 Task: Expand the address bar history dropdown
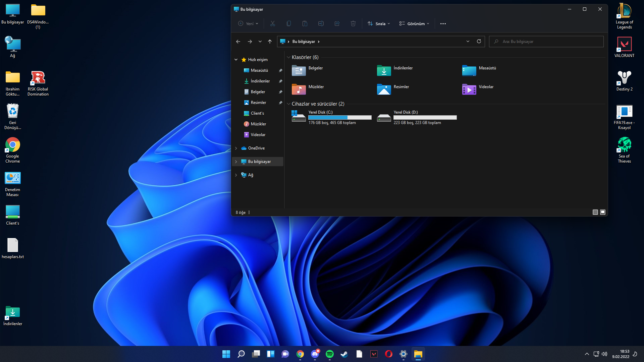468,41
